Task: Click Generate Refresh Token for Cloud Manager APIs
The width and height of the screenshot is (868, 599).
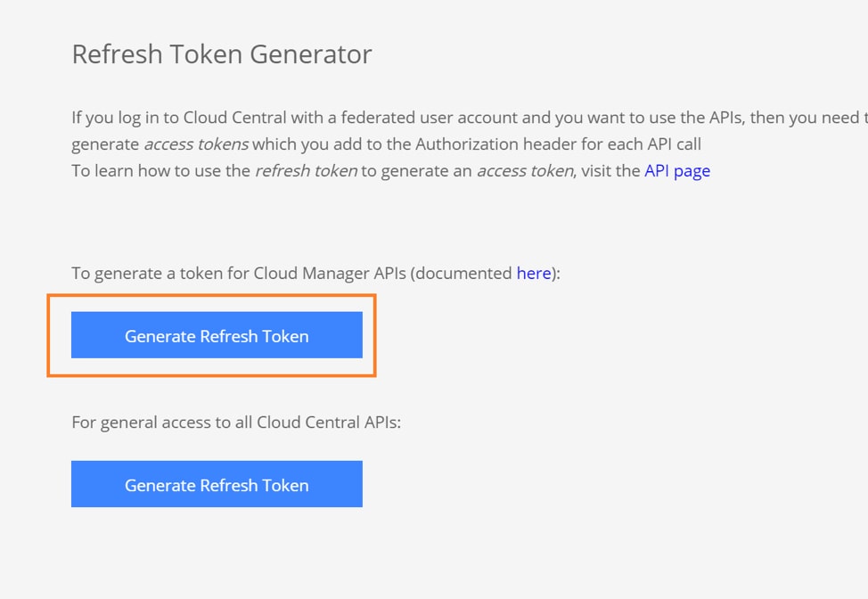Action: [x=217, y=336]
